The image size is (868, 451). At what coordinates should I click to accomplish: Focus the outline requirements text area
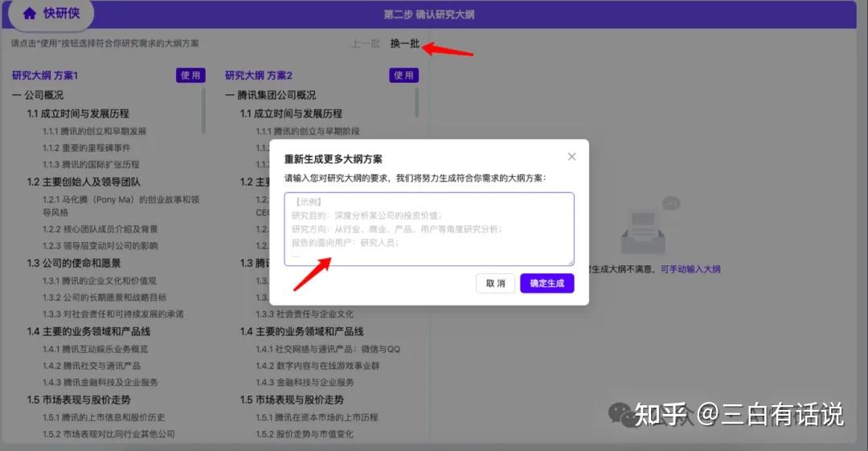tap(429, 229)
